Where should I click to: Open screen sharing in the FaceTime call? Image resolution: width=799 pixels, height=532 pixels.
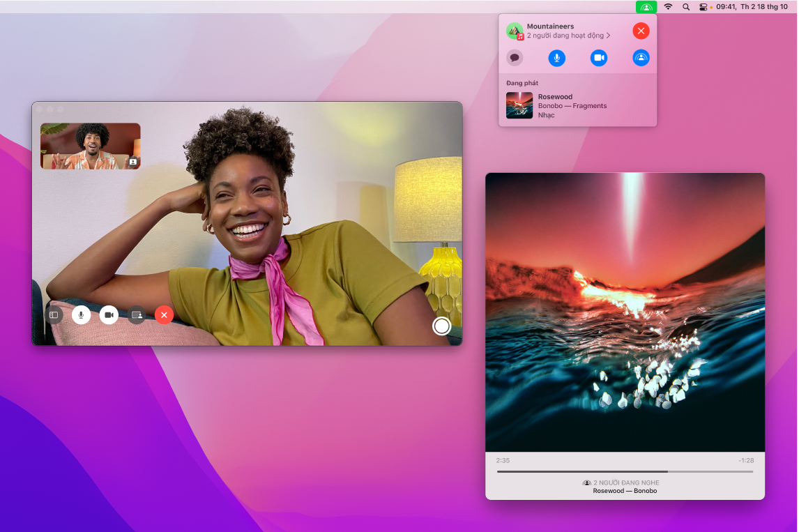(x=137, y=314)
